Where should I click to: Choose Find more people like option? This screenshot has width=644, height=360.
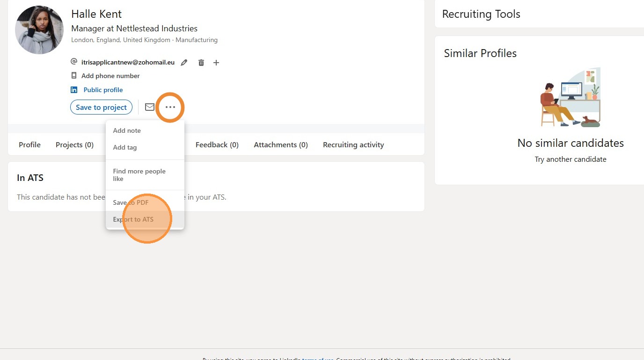(x=139, y=175)
